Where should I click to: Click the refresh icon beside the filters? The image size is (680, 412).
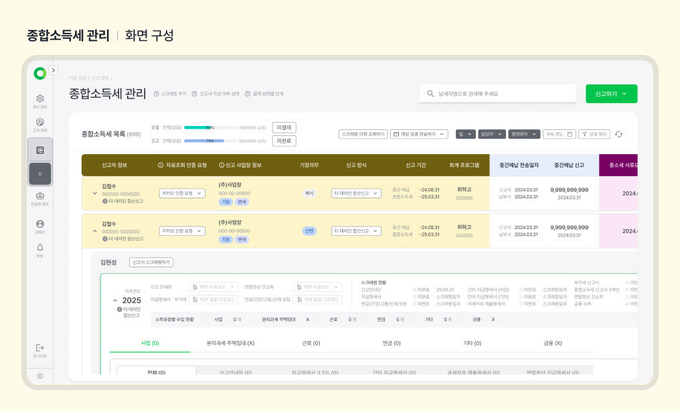click(x=619, y=133)
